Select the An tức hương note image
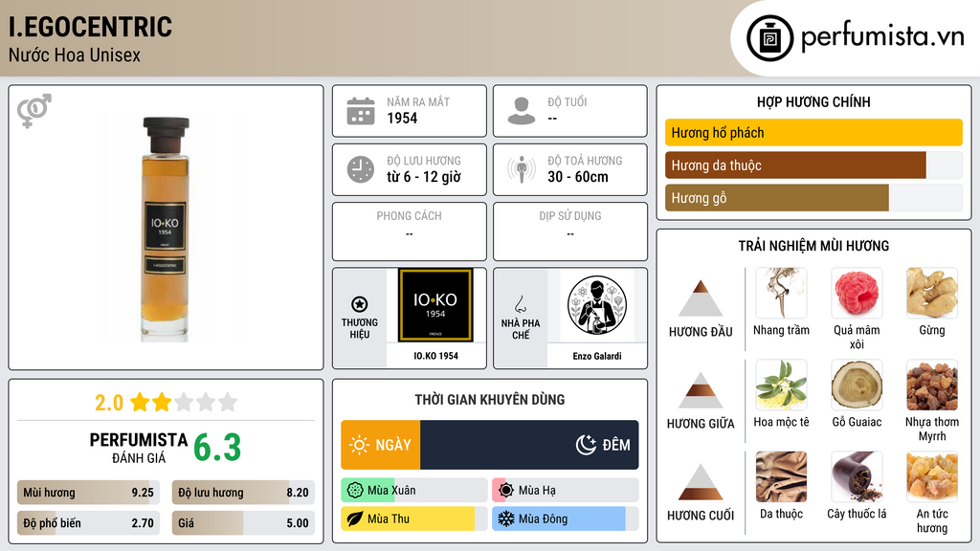 (932, 476)
